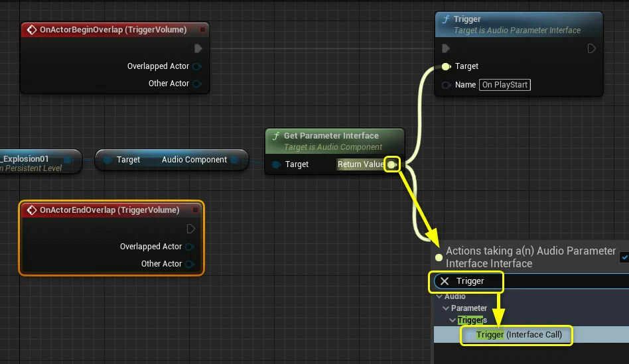Collapse the Triggers category
The width and height of the screenshot is (629, 364).
click(x=453, y=320)
